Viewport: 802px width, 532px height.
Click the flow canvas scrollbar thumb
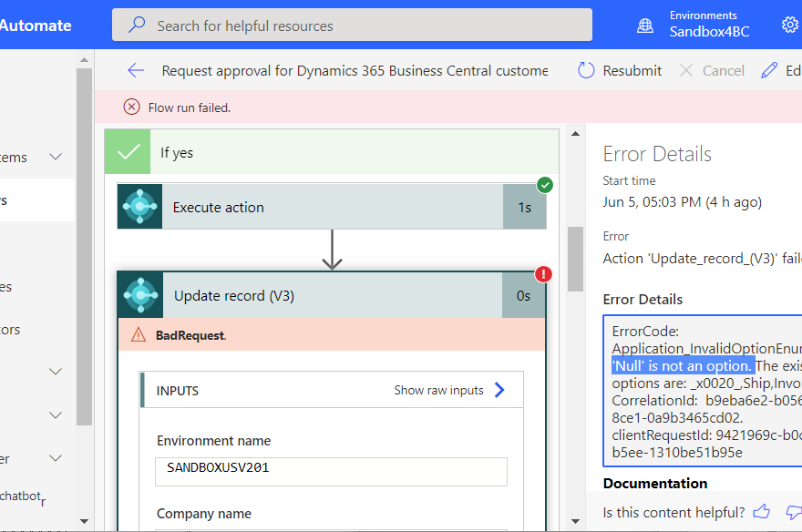pos(575,259)
